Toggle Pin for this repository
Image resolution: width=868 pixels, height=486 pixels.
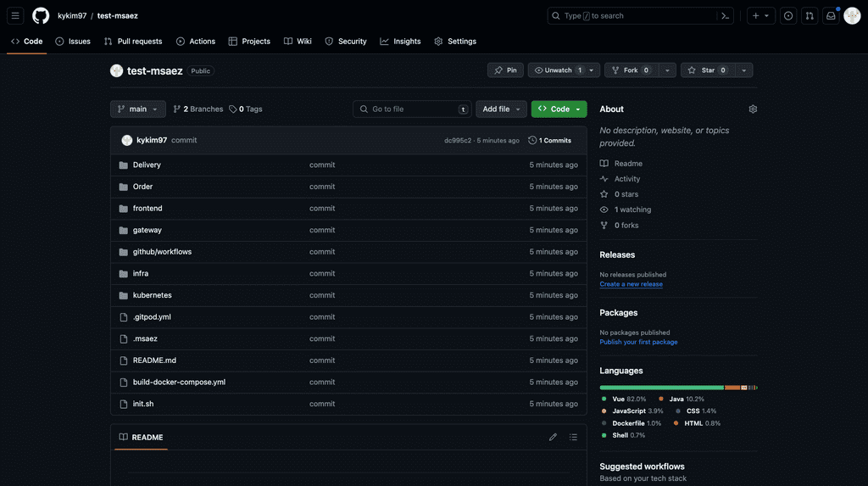pos(505,70)
